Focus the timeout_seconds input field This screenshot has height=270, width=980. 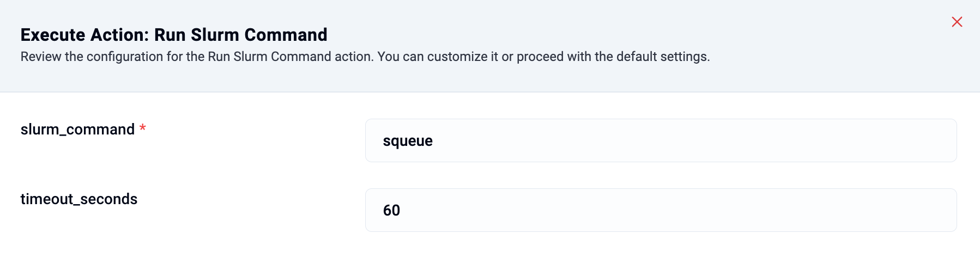(661, 210)
